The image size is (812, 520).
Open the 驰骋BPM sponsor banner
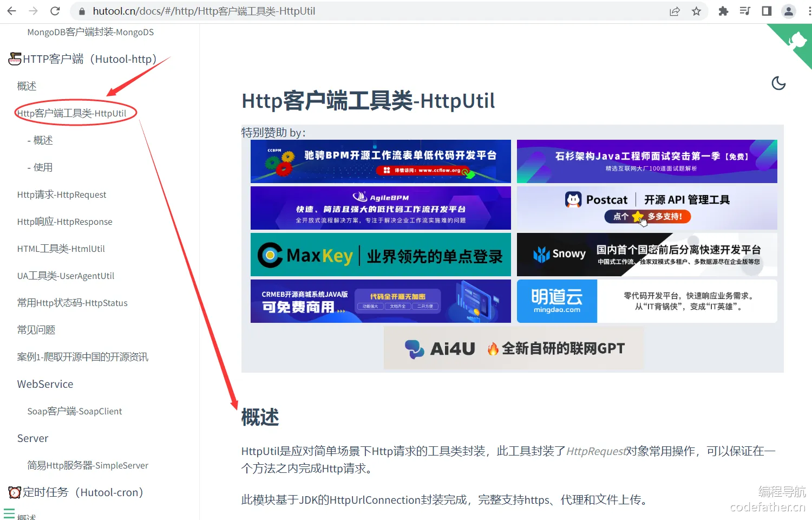tap(381, 161)
